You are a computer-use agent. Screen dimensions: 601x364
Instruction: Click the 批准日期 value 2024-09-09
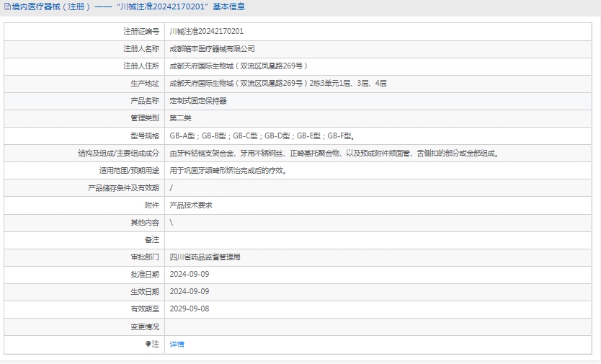click(189, 274)
